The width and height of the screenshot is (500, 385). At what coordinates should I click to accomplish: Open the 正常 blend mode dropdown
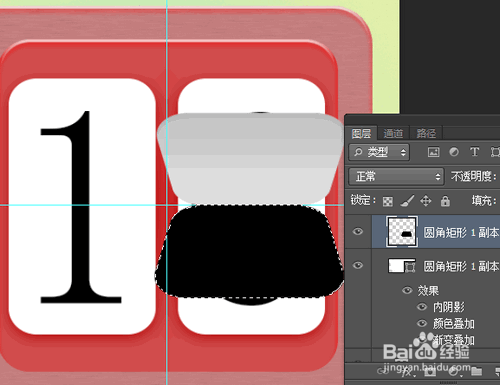coord(396,176)
